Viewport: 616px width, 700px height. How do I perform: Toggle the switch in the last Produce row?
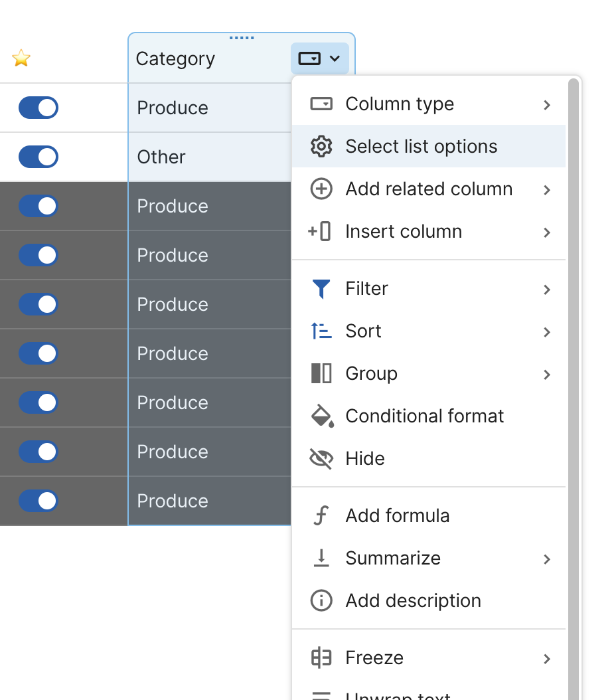click(x=38, y=501)
